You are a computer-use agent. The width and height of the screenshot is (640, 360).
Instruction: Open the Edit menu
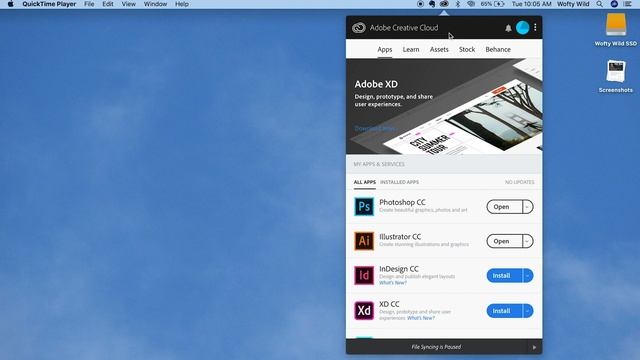(x=108, y=4)
